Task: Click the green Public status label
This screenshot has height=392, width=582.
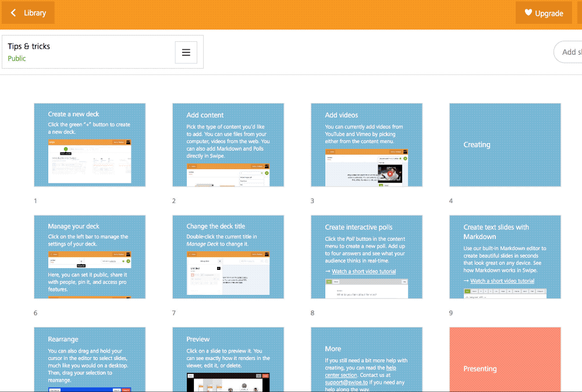Action: [17, 59]
